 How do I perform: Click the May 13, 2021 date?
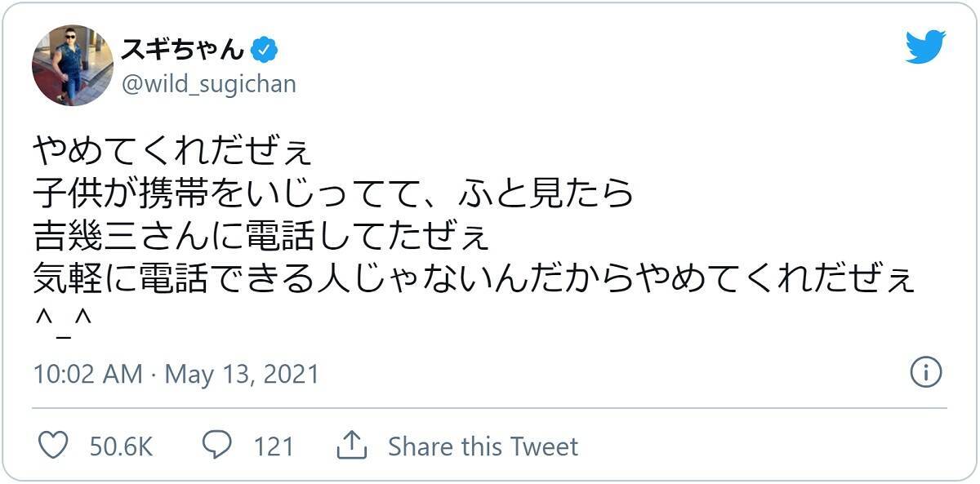point(242,375)
